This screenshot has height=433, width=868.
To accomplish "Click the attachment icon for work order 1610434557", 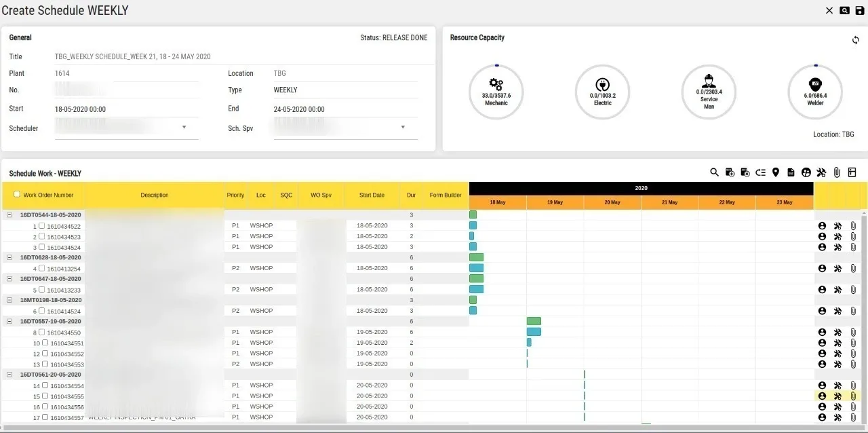I will (x=853, y=417).
